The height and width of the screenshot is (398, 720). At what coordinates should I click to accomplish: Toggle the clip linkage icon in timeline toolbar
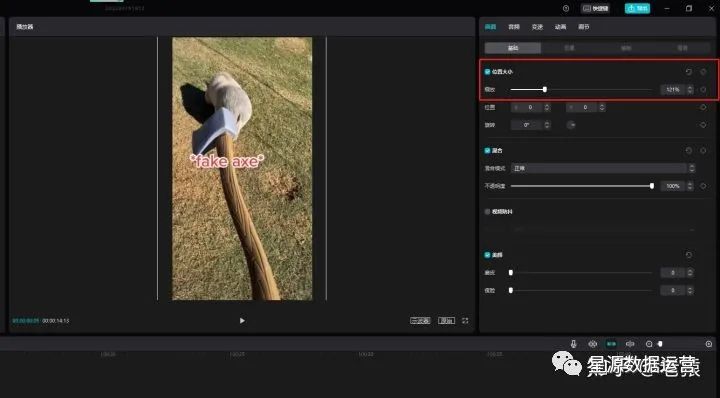tap(630, 344)
